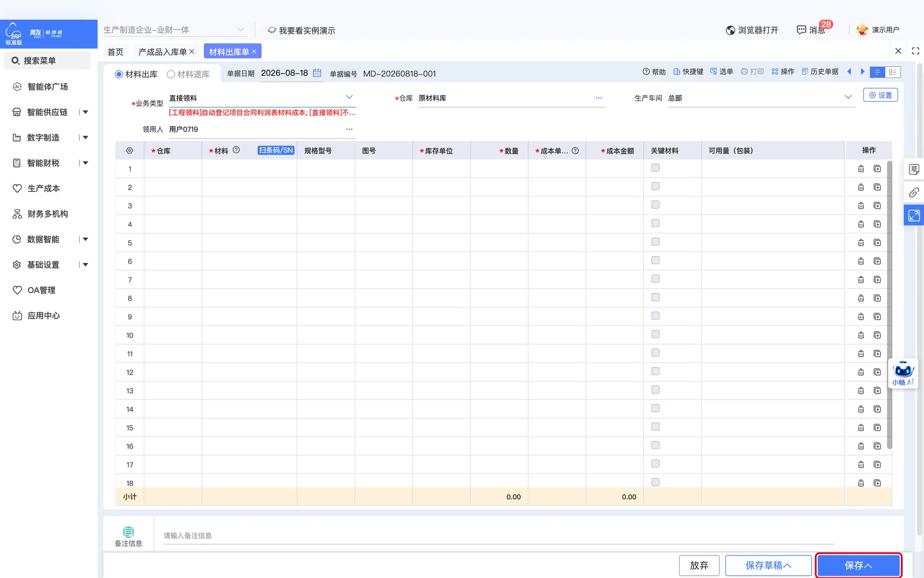Delete row 1 using its trash icon
Viewport: 924px width, 578px height.
861,169
